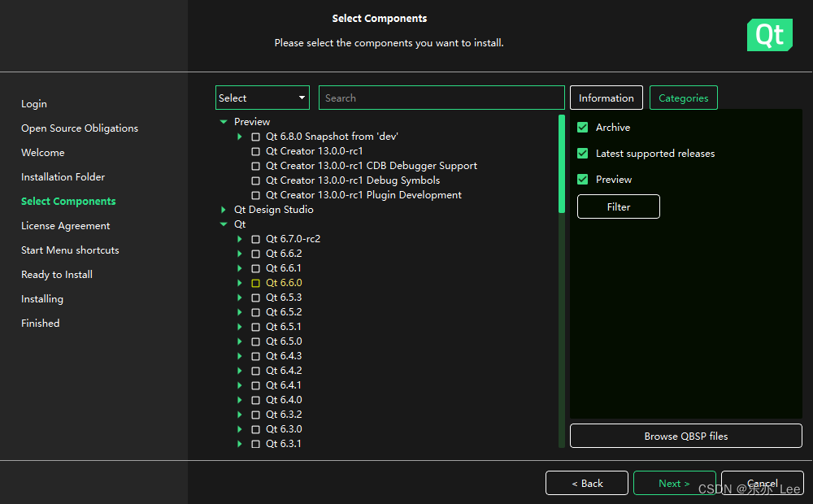Select the Installation Folder step
The height and width of the screenshot is (504, 813).
[x=63, y=177]
